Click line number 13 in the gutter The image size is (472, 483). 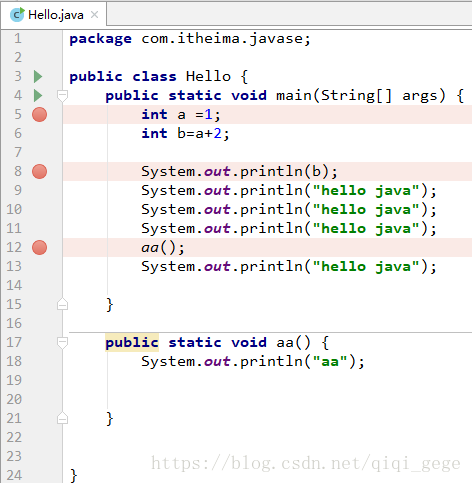point(14,267)
